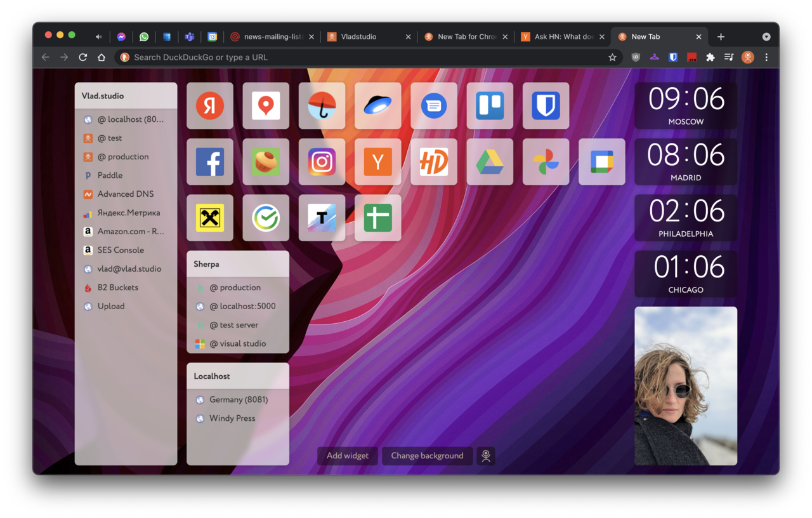
Task: Click the settings icon next to Change background
Action: [486, 456]
